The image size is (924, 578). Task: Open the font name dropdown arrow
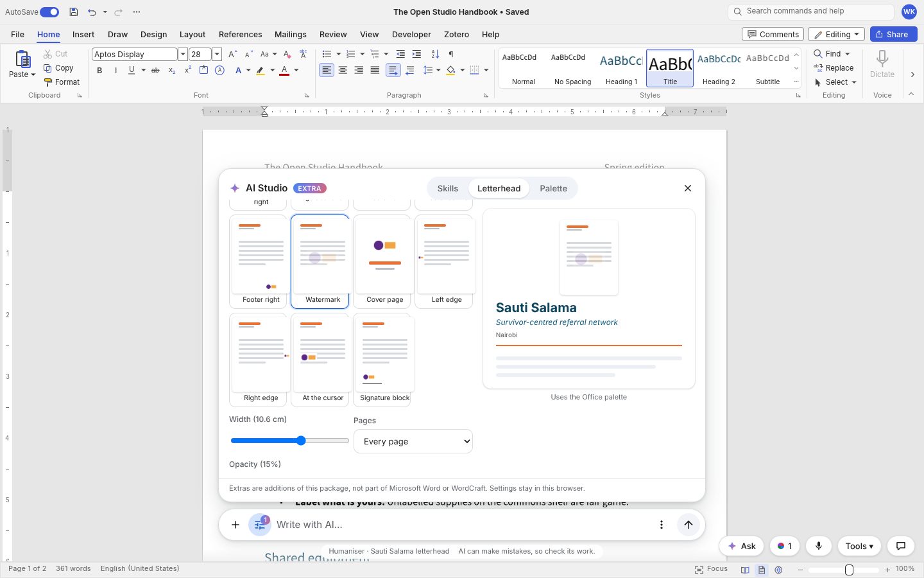(x=183, y=55)
